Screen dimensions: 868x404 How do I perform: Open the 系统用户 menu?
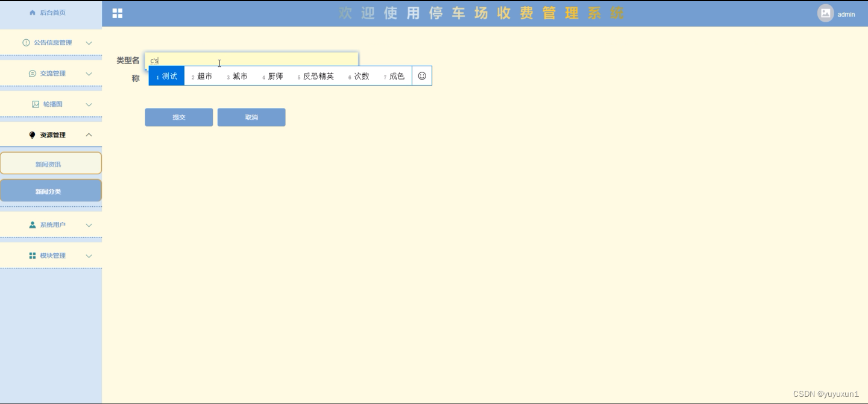51,225
